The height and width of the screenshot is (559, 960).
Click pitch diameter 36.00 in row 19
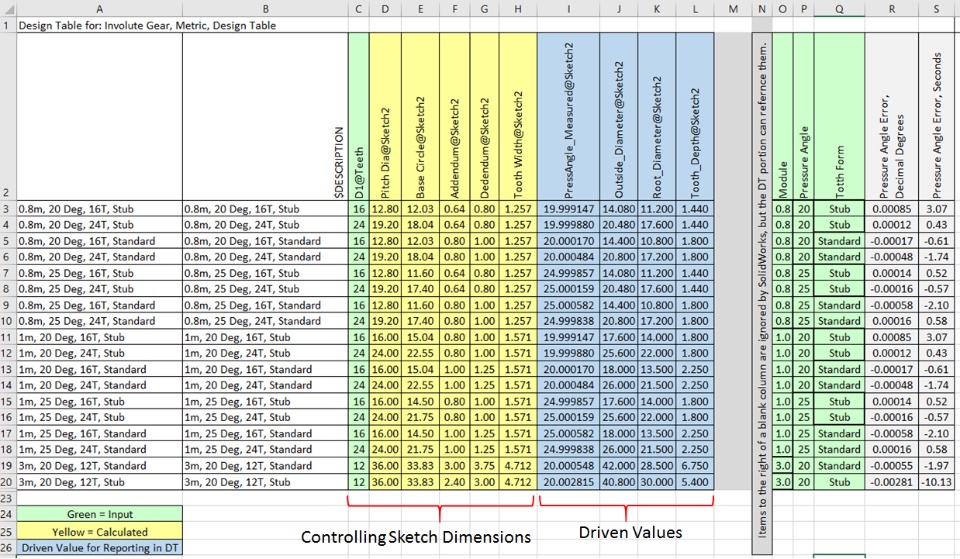click(385, 466)
